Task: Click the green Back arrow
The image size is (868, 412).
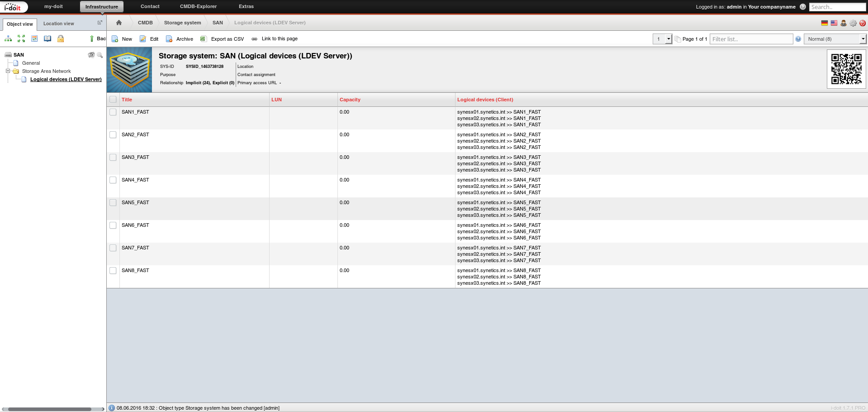Action: pyautogui.click(x=92, y=39)
